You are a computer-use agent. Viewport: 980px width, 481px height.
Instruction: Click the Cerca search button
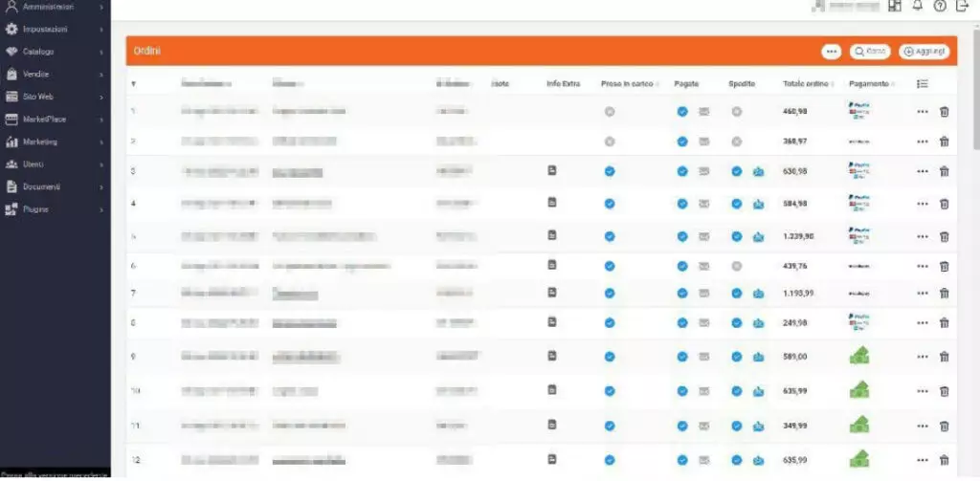[x=869, y=52]
